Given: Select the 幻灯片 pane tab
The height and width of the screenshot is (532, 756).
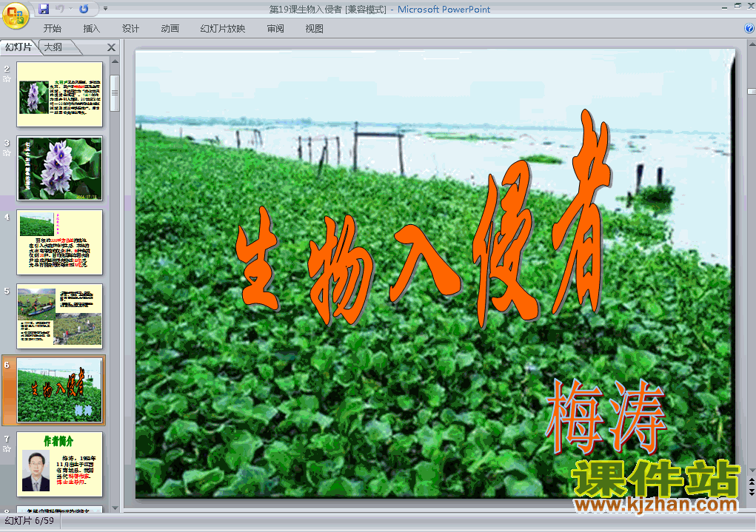Looking at the screenshot, I should click(19, 47).
